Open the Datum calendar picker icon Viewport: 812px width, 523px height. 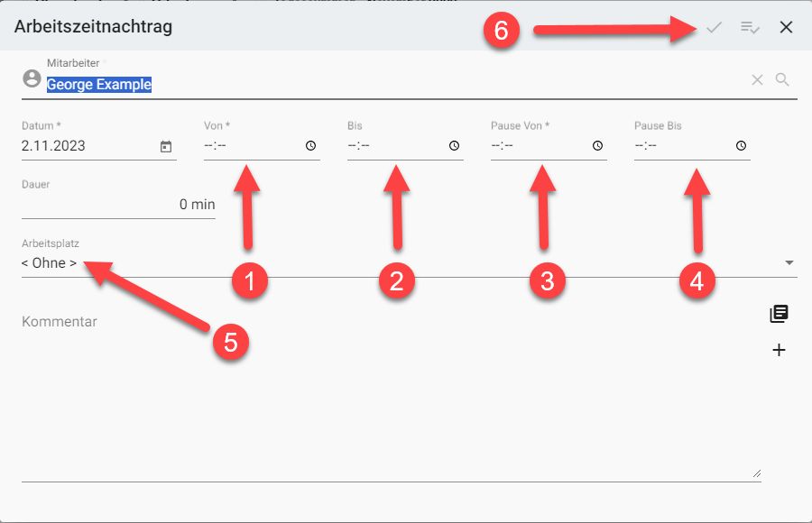(x=166, y=146)
